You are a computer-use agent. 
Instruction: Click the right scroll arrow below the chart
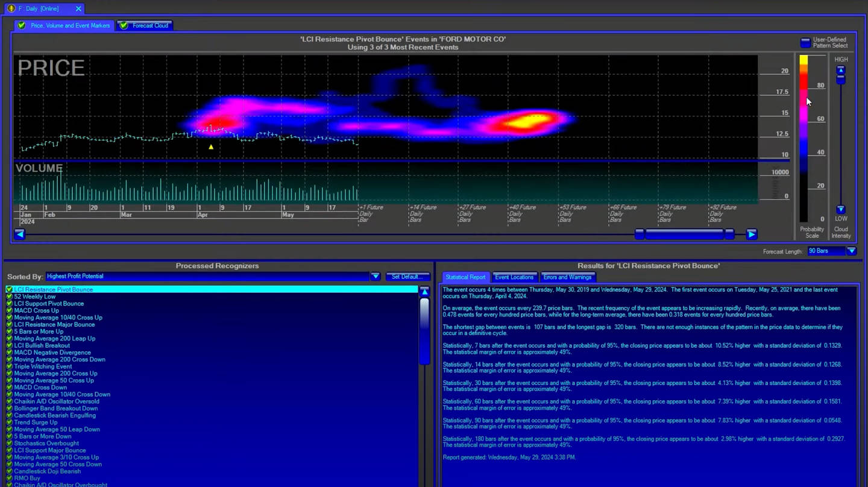click(752, 234)
